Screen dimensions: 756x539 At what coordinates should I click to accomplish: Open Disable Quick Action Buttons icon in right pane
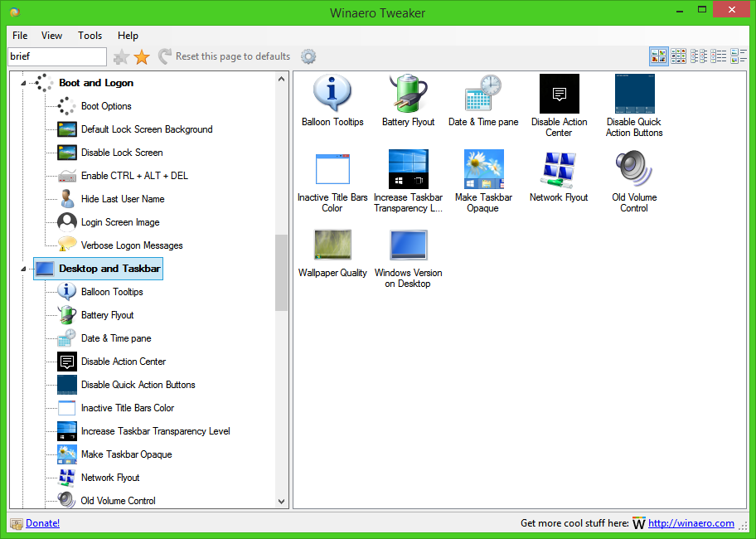pos(634,94)
